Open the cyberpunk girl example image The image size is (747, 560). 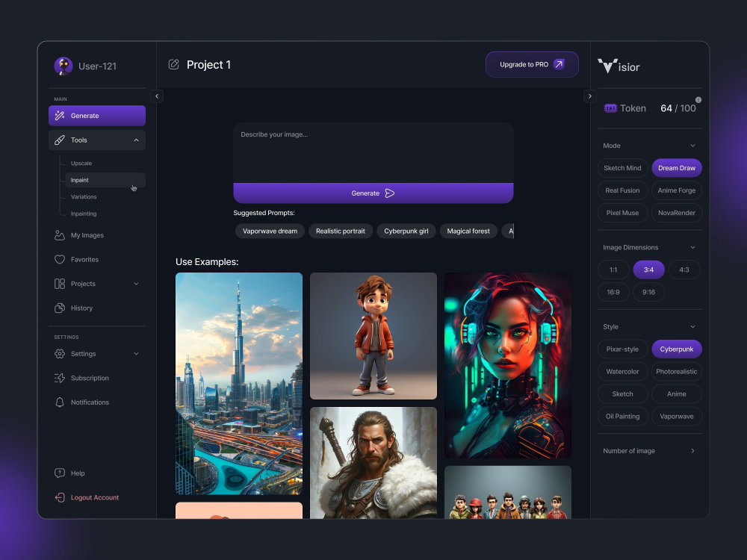pos(507,365)
